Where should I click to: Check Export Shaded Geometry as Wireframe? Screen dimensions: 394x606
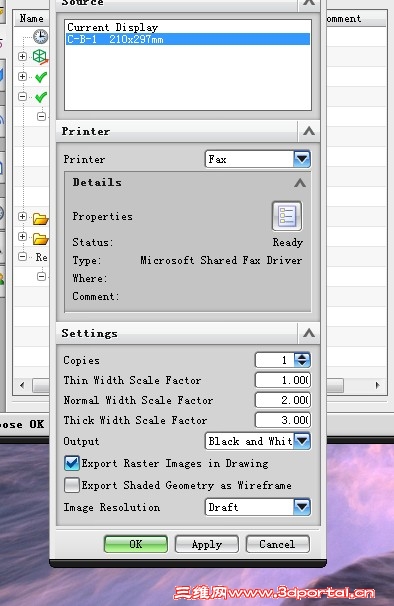pos(72,485)
